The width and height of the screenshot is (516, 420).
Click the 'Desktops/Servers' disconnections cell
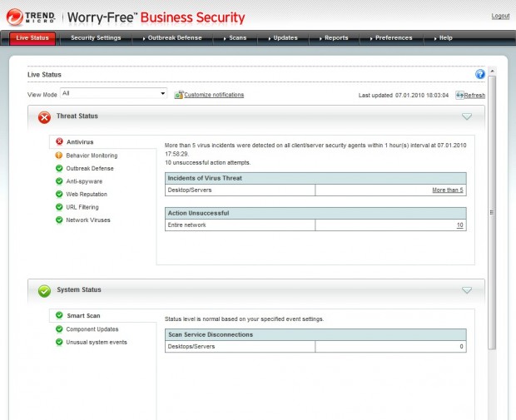(240, 346)
